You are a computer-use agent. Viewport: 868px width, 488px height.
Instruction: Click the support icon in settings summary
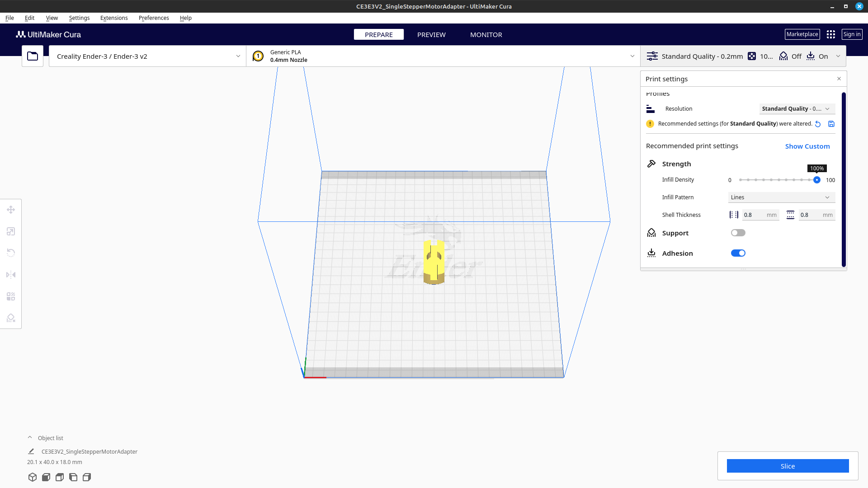pyautogui.click(x=783, y=56)
